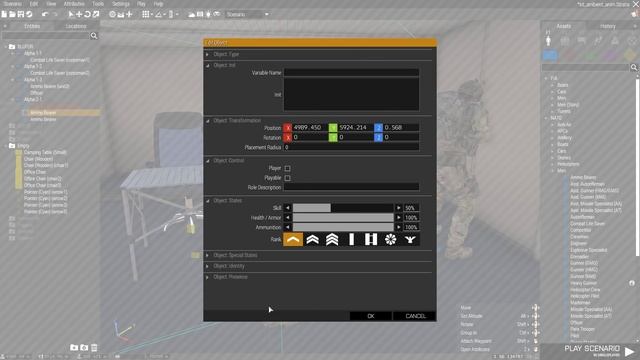Click the new scenario toolbar icon
640x360 pixels.
pyautogui.click(x=4, y=14)
